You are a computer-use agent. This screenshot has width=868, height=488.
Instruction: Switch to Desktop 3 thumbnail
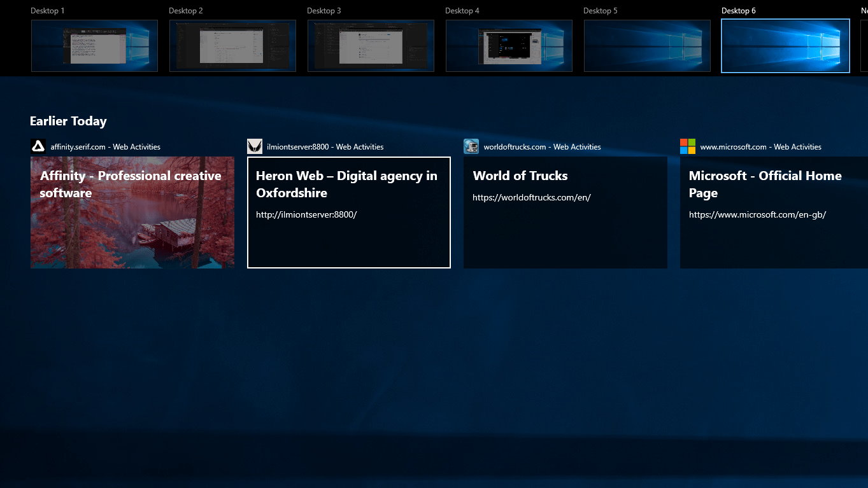pos(371,46)
